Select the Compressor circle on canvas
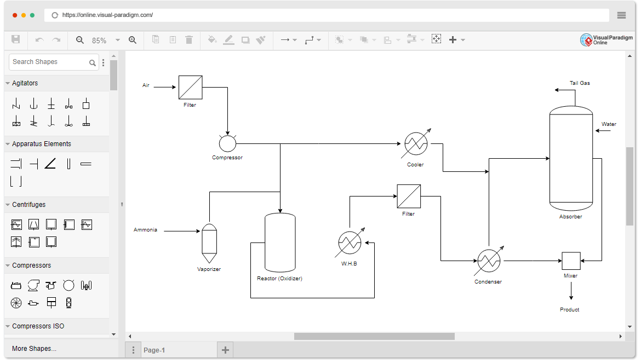This screenshot has height=364, width=641. 227,143
